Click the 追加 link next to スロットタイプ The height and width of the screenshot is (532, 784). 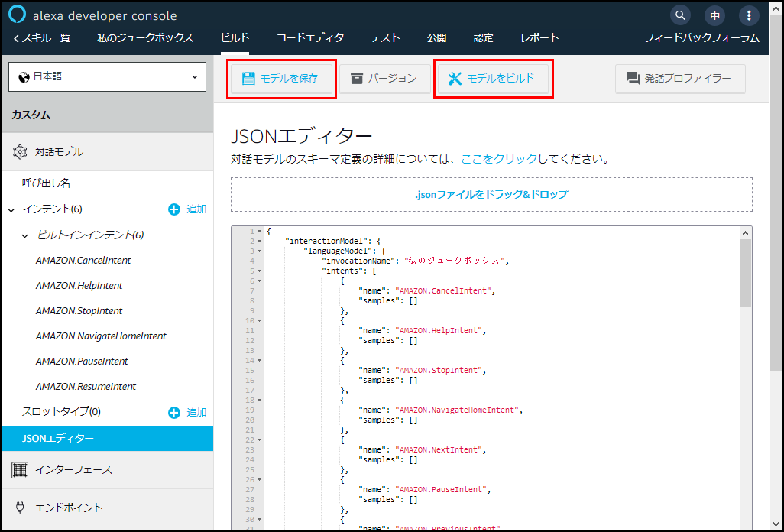(x=196, y=413)
